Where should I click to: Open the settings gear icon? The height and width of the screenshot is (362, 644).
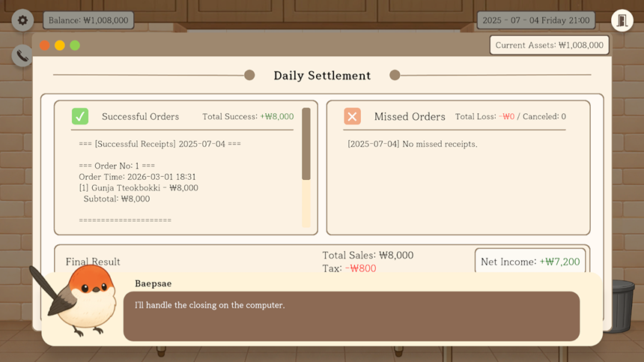(22, 20)
